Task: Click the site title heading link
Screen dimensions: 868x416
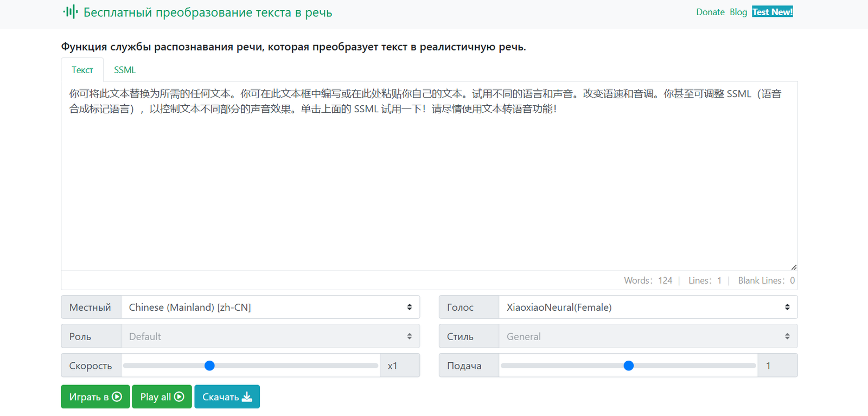Action: coord(208,12)
